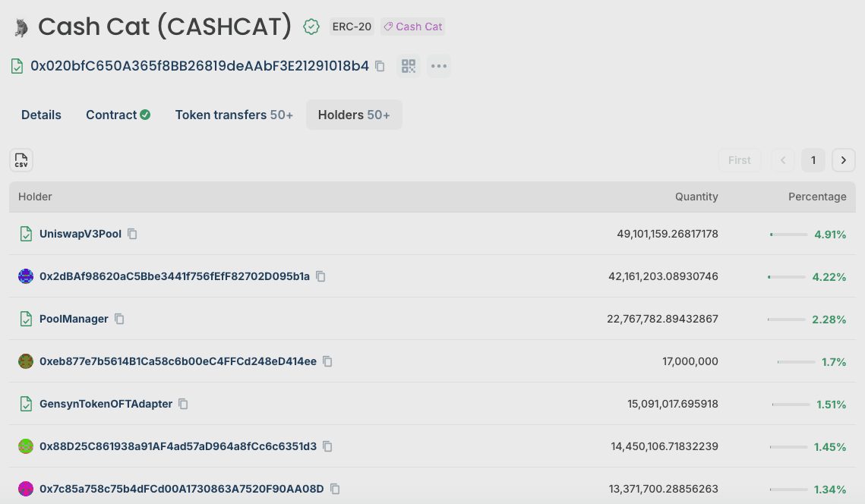865x504 pixels.
Task: Click quantity 22,767,782.89432867
Action: pyautogui.click(x=662, y=319)
